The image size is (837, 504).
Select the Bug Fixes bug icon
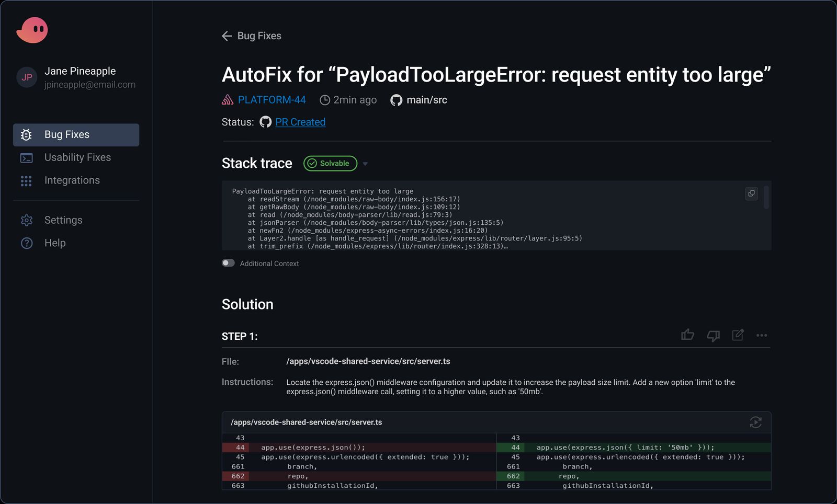pos(26,135)
